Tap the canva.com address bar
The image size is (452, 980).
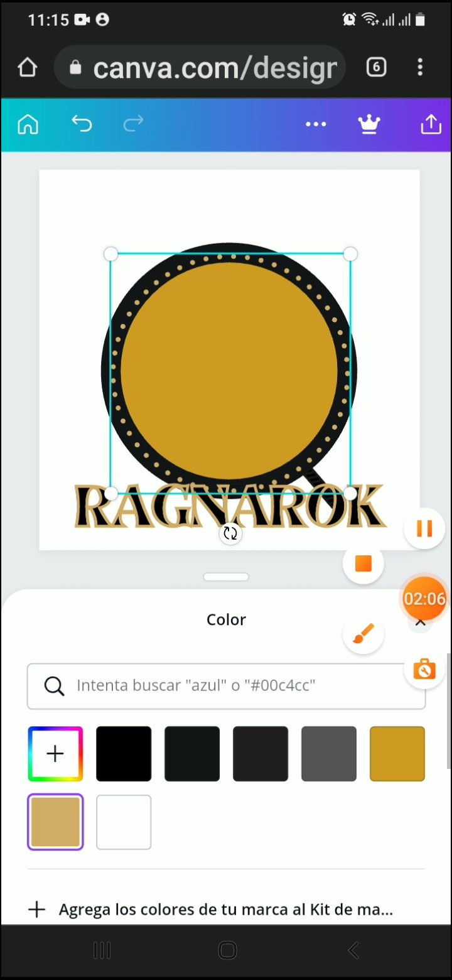tap(200, 67)
